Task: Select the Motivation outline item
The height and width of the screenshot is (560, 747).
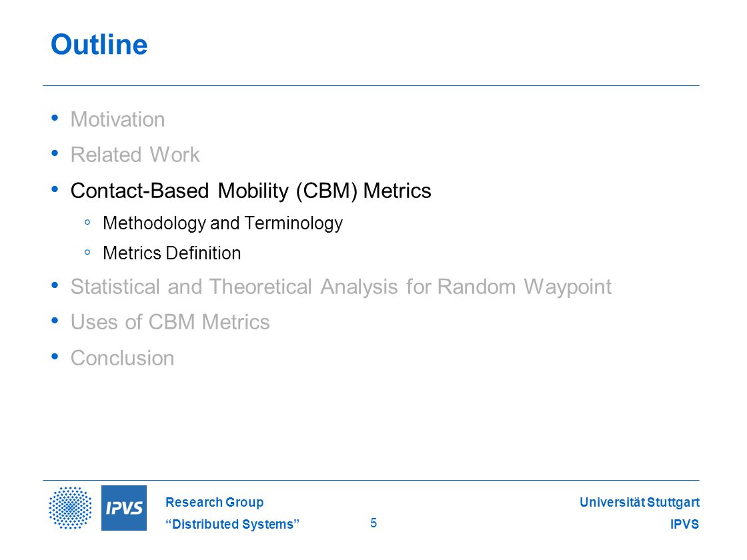Action: (x=117, y=119)
